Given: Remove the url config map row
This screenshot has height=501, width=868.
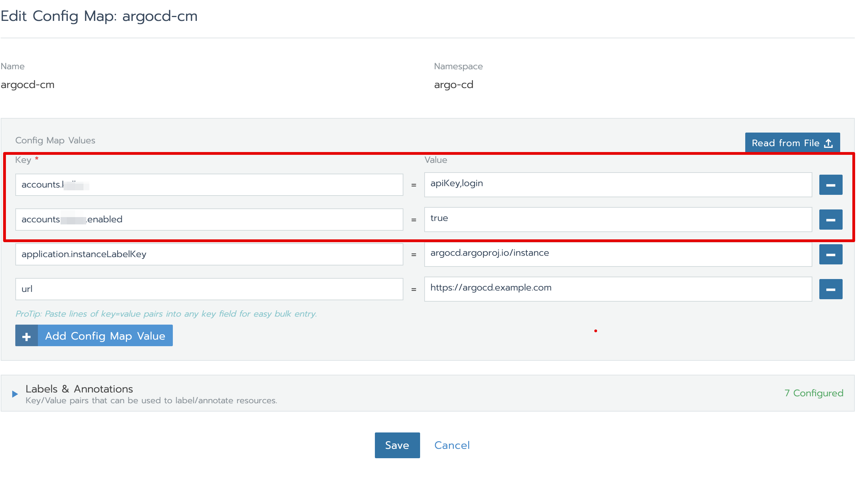Looking at the screenshot, I should tap(830, 289).
